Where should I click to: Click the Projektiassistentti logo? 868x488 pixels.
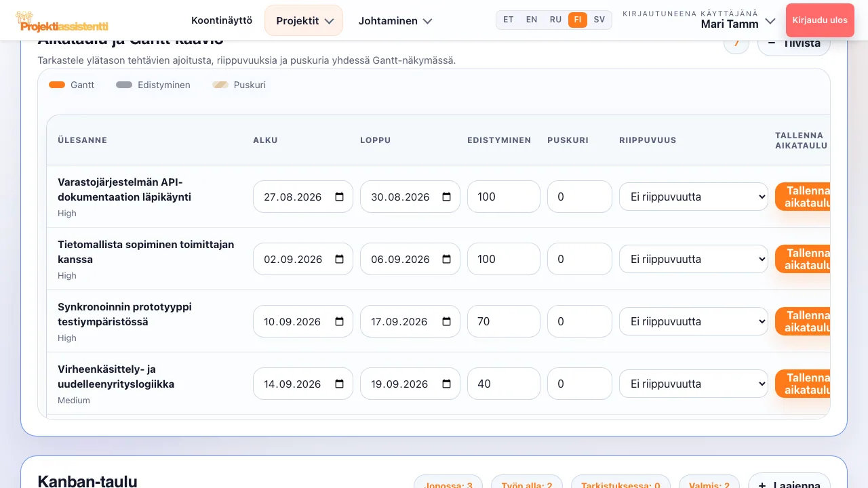click(62, 21)
